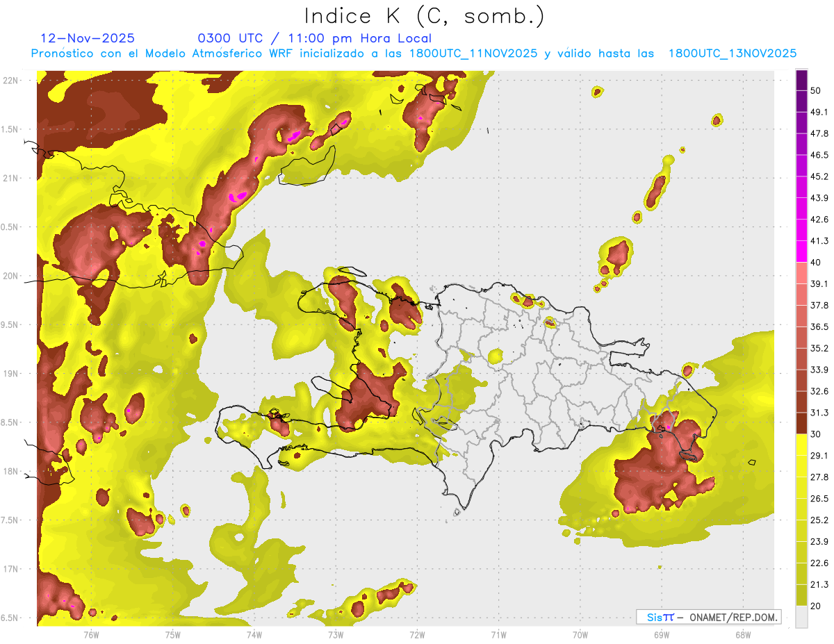Screen dimensions: 834x644
Task: Click the legend value '43.9'
Action: [x=819, y=198]
